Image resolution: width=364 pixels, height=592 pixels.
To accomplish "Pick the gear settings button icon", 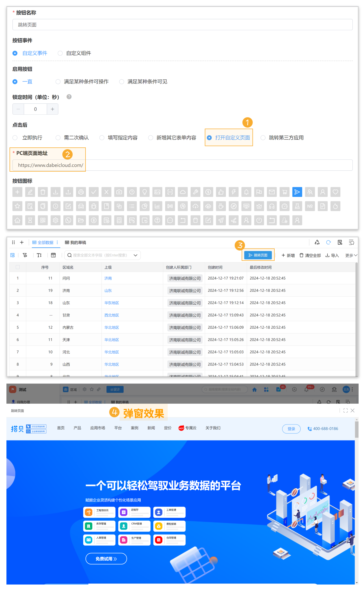I will click(x=56, y=220).
